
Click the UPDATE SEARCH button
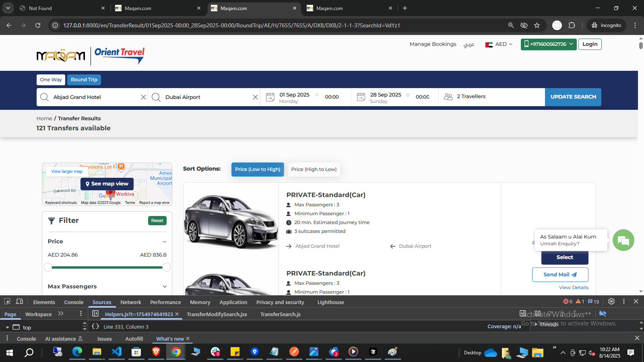coord(573,97)
